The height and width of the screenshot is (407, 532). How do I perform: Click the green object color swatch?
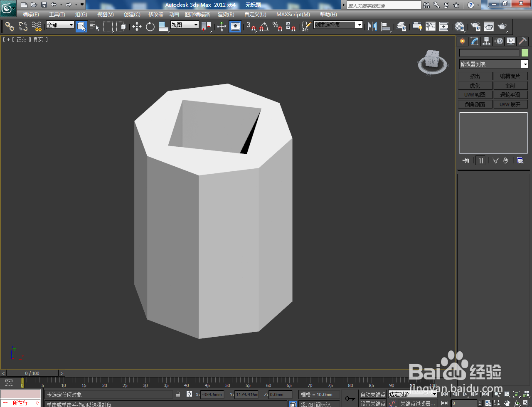click(x=525, y=53)
